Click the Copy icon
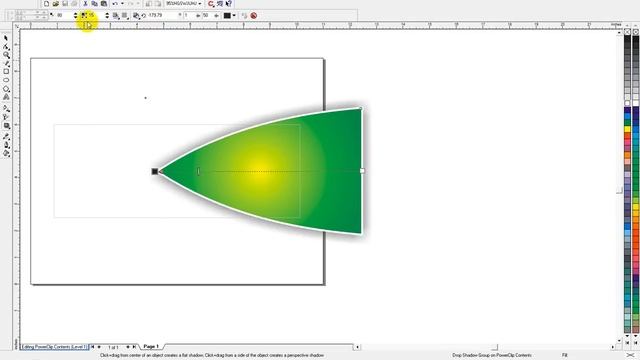The height and width of the screenshot is (360, 640). click(x=95, y=4)
